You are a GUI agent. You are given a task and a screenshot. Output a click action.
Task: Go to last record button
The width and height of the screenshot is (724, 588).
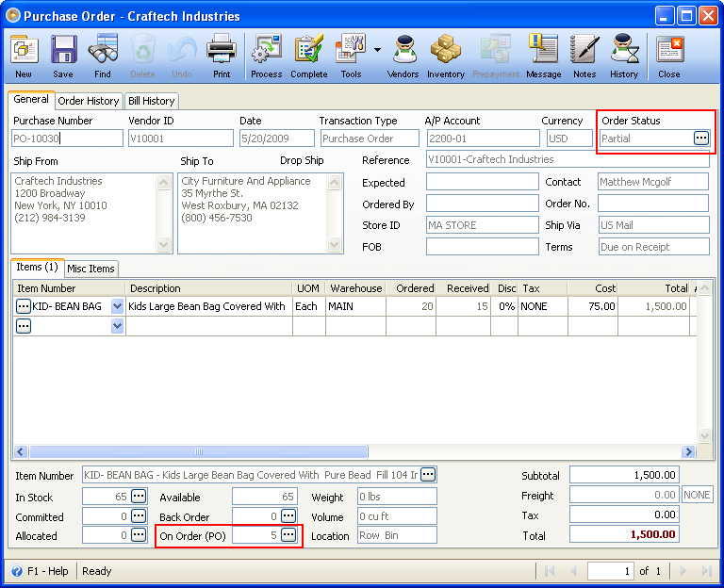[x=707, y=571]
